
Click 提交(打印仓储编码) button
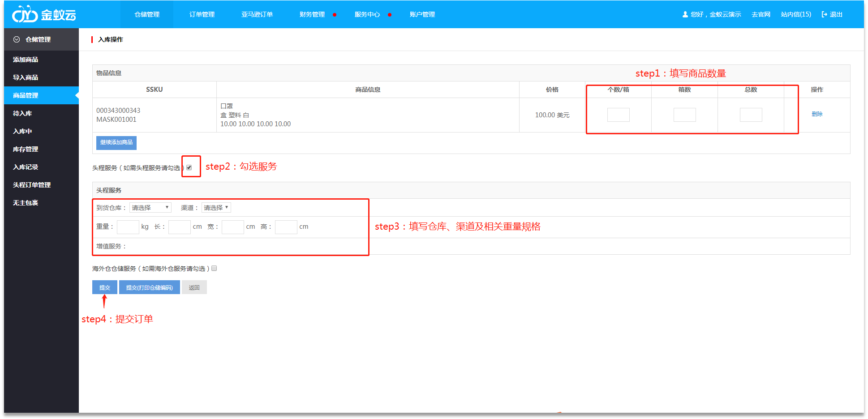(x=149, y=287)
